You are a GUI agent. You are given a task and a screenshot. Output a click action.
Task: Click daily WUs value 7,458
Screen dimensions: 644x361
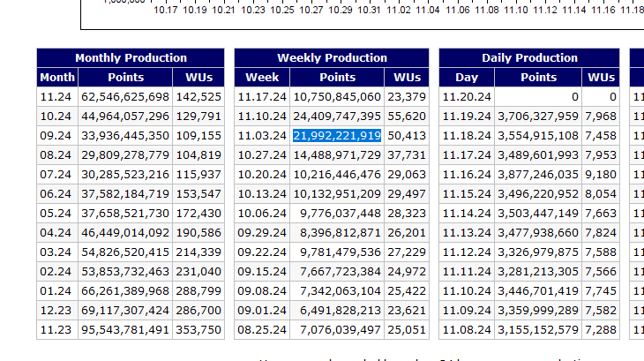tap(601, 136)
